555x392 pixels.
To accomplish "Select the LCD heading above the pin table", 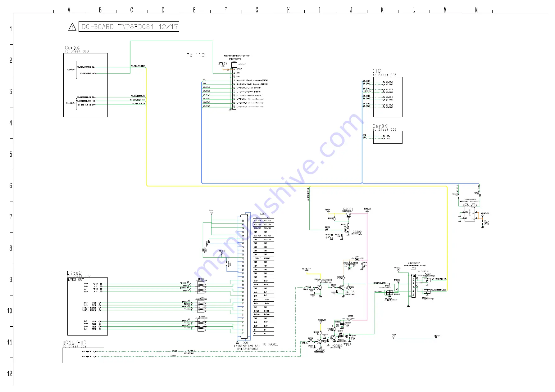I will 263,214.
